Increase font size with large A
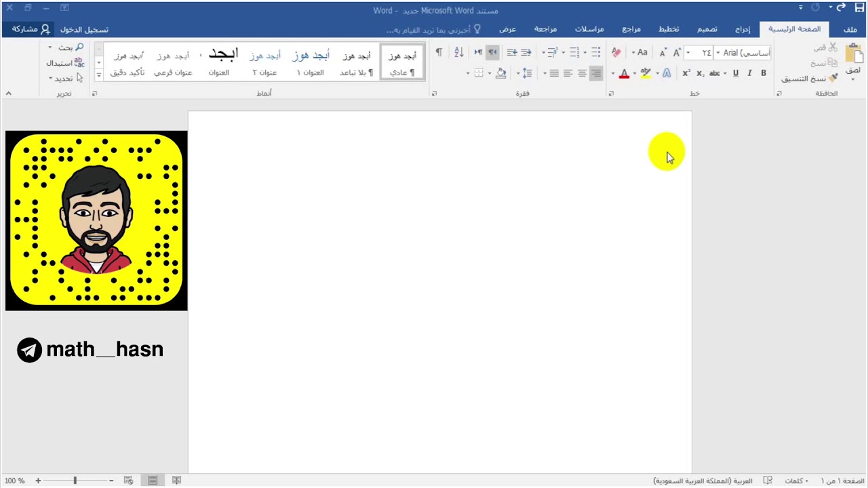This screenshot has width=868, height=488. click(677, 53)
